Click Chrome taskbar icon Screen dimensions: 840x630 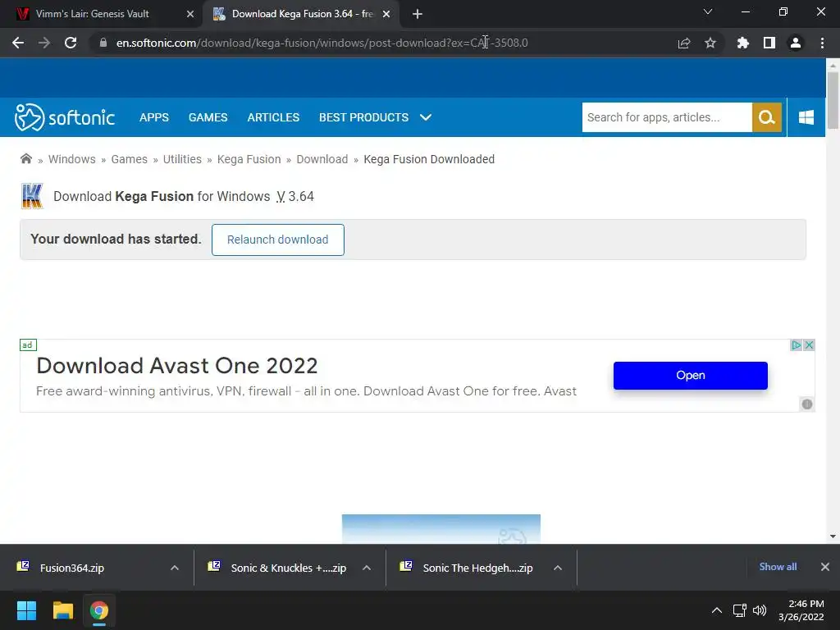point(99,610)
